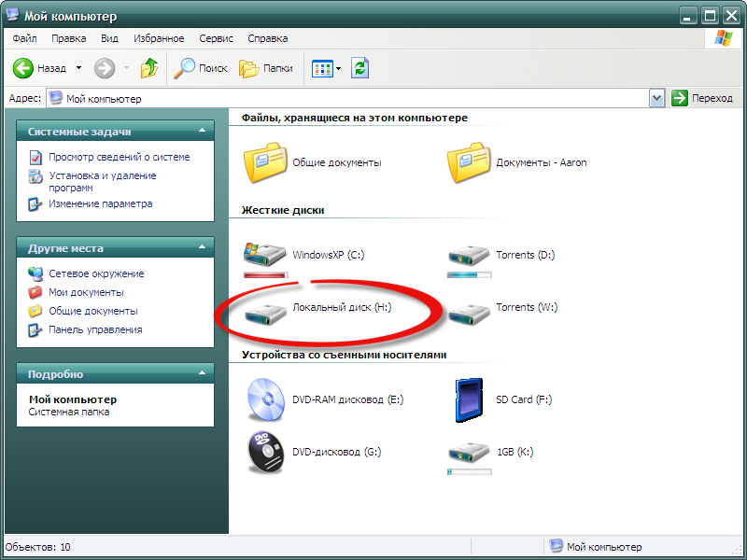This screenshot has width=747, height=560.
Task: Open the Общие документы folder icon
Action: (x=265, y=162)
